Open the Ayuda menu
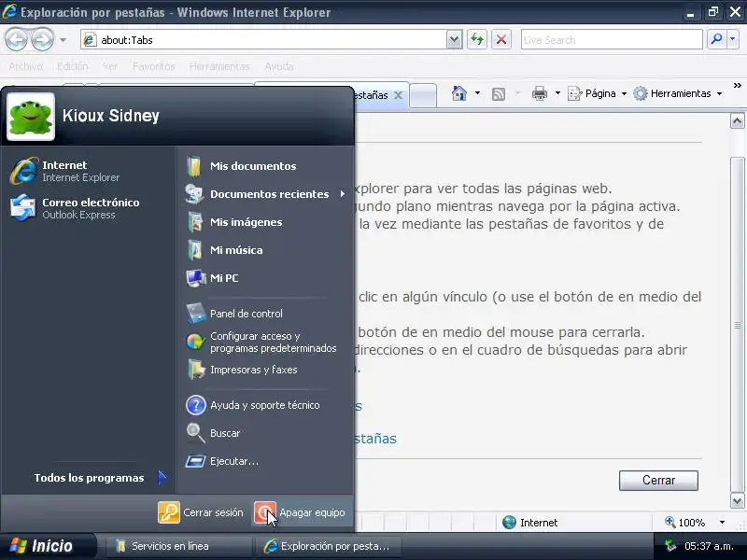Screen dimensions: 747x560 279,66
